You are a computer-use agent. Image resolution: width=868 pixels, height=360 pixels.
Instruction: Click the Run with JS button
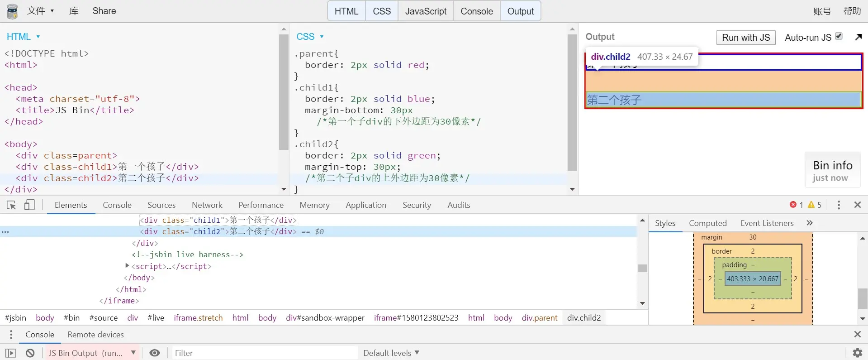[746, 38]
